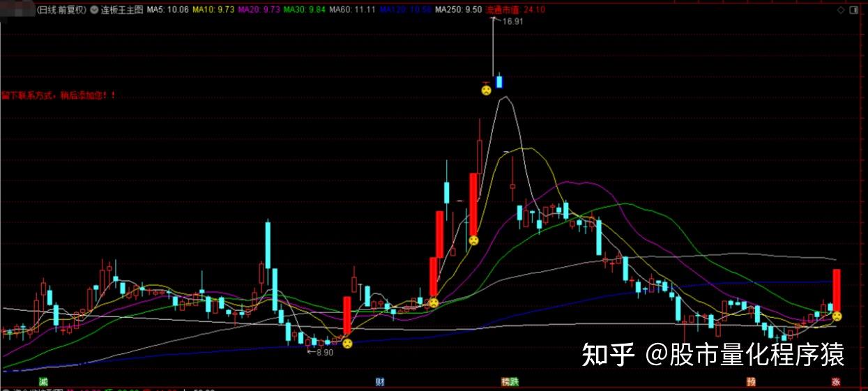Click the large red candle at far right
Image resolution: width=868 pixels, height=391 pixels.
coord(837,290)
